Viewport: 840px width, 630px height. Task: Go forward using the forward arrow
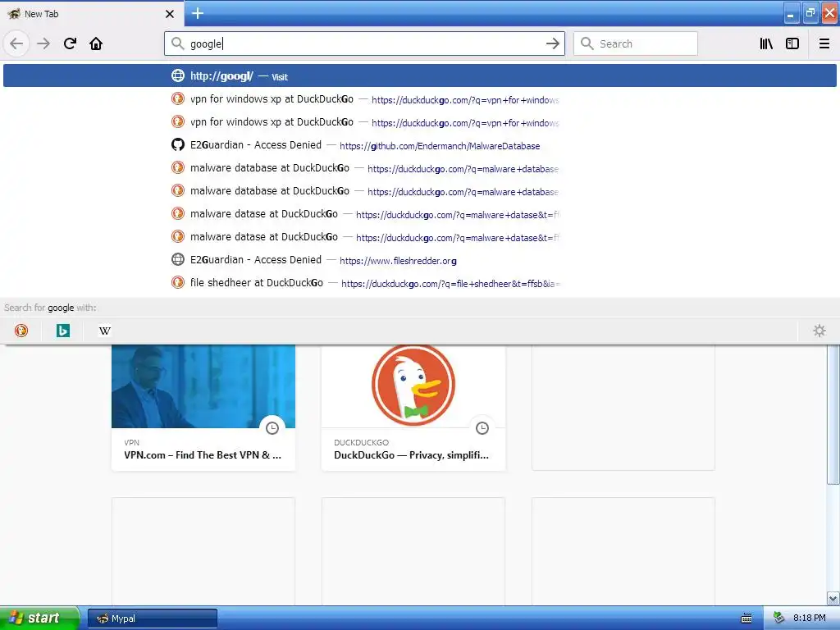(43, 43)
